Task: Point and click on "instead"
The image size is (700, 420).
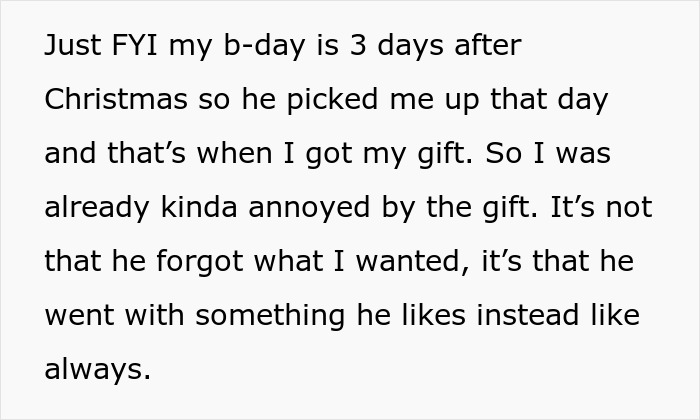Action: point(526,316)
